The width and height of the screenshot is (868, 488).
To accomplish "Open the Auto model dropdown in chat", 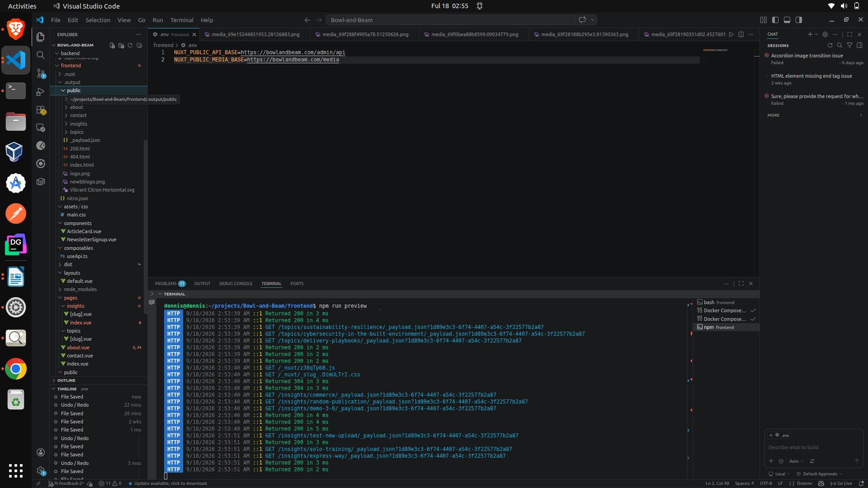I will coord(796,461).
